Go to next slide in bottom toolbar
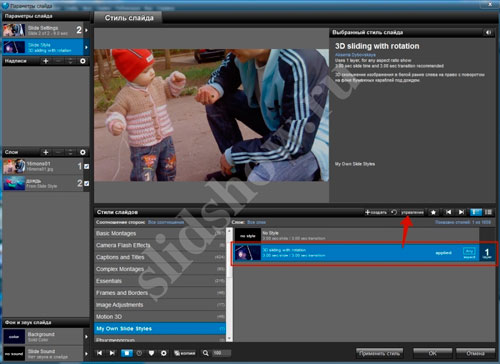Viewport: 500px width, 364px height. tap(112, 353)
